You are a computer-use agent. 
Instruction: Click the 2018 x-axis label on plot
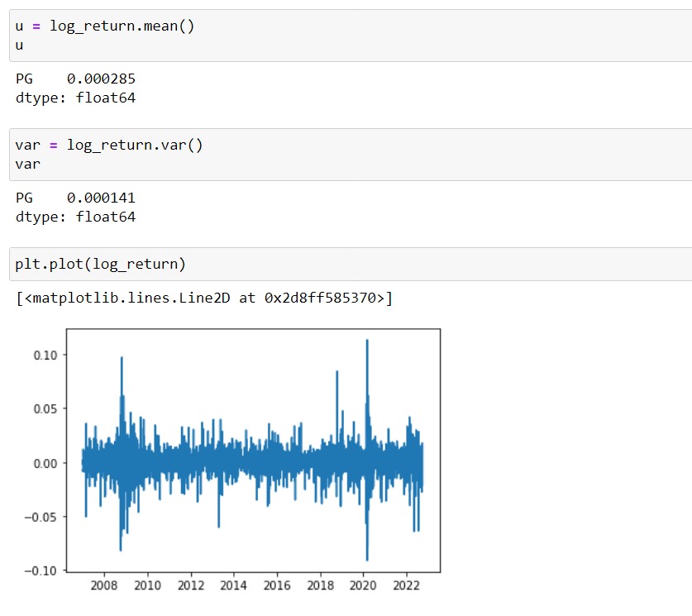321,585
